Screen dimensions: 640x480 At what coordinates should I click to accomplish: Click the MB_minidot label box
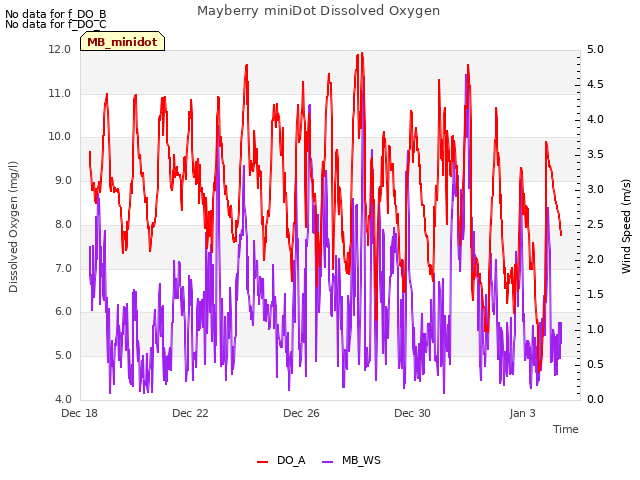(122, 41)
